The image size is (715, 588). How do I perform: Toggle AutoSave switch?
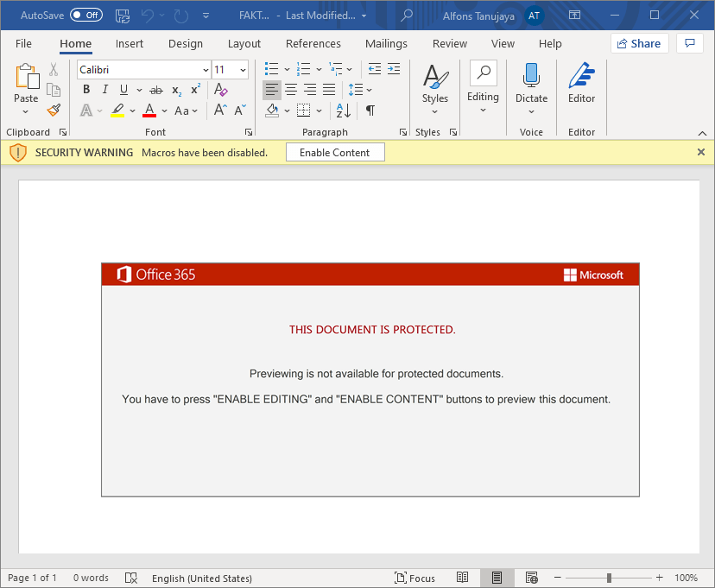coord(86,15)
